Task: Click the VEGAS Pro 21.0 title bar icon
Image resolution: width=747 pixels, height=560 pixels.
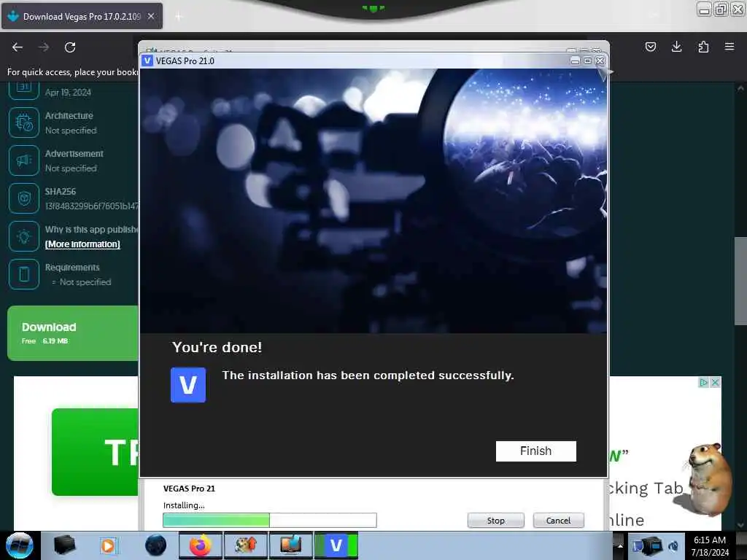Action: coord(147,61)
